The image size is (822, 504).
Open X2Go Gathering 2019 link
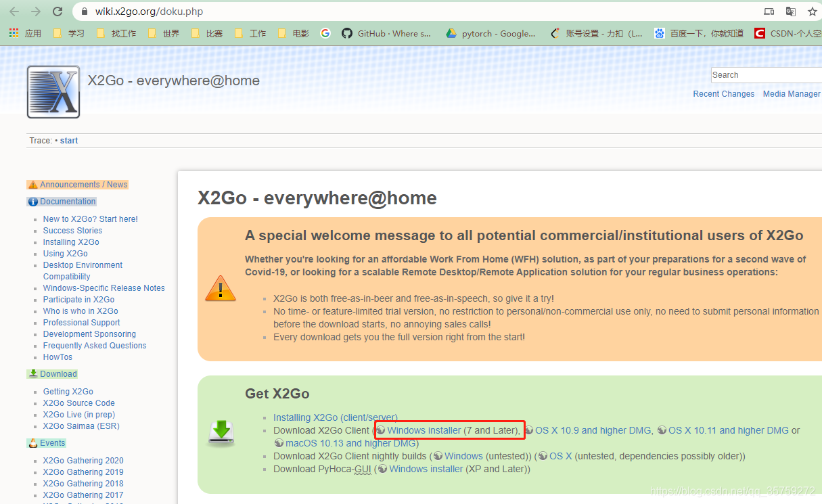click(x=83, y=472)
